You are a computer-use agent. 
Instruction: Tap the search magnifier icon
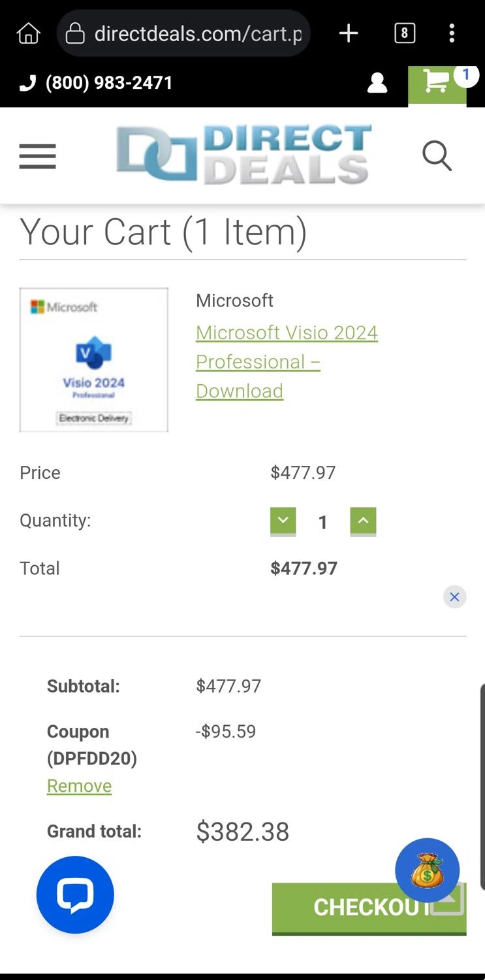pyautogui.click(x=437, y=157)
